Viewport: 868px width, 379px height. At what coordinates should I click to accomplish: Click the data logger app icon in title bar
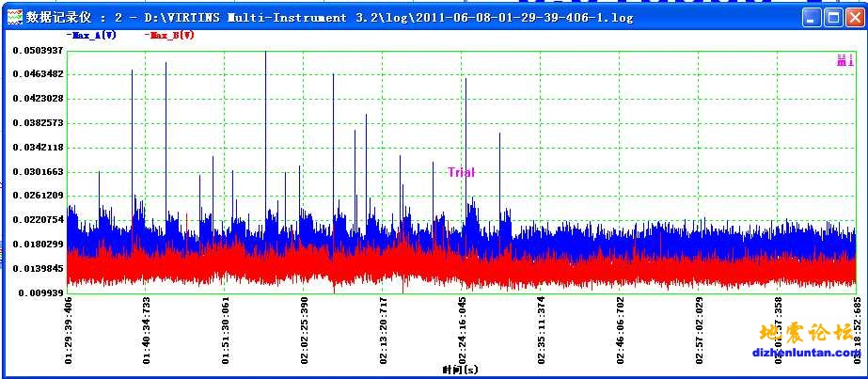click(x=14, y=17)
